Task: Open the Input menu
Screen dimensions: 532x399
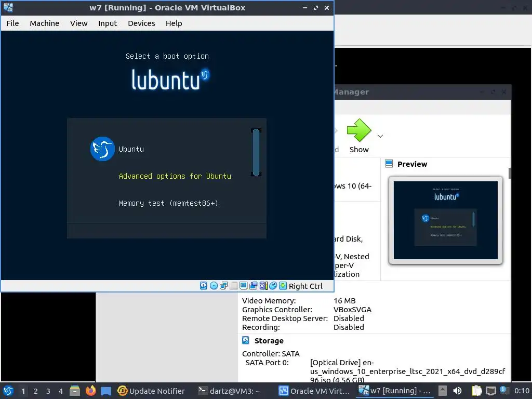Action: click(108, 23)
